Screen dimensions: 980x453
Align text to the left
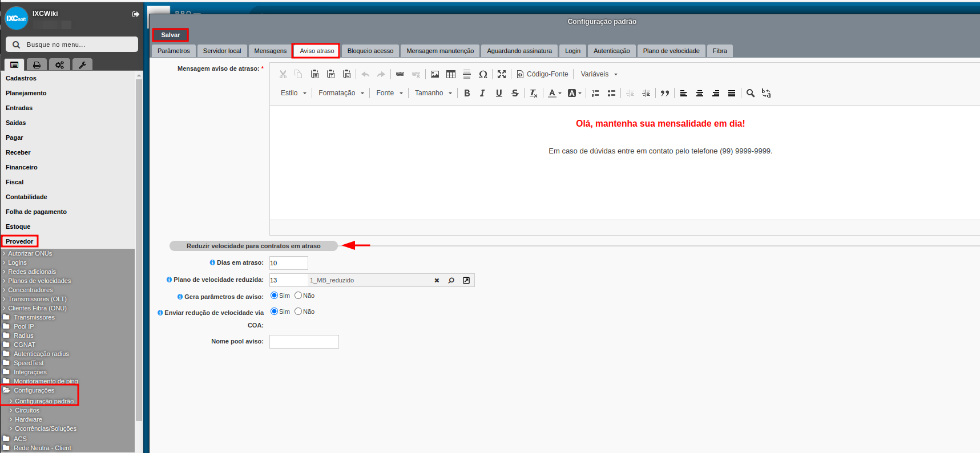pos(684,93)
